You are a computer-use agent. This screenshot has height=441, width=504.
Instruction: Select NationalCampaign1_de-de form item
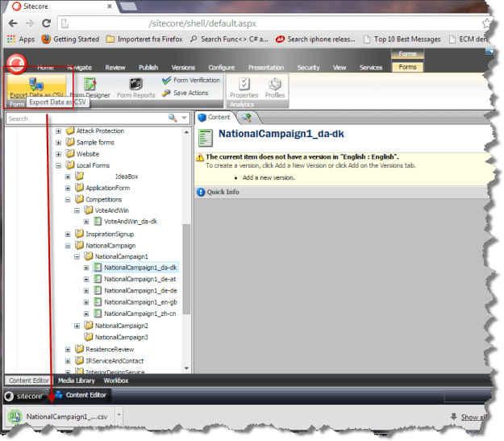[135, 290]
